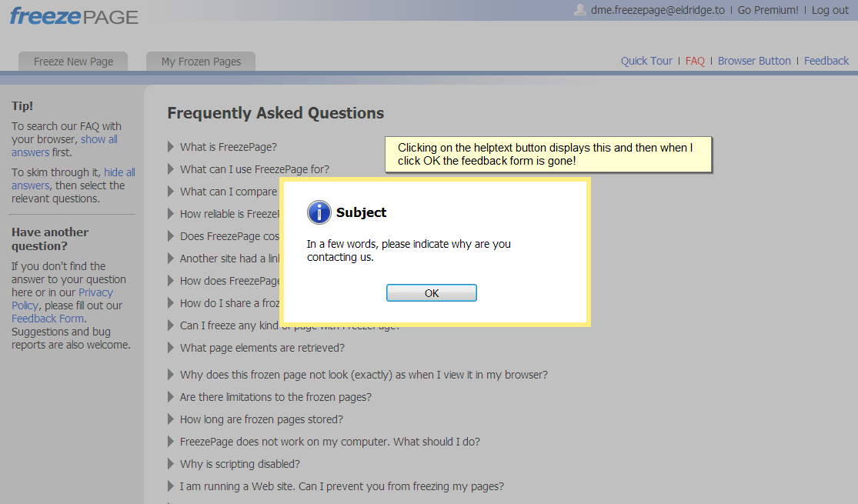Click the Subject heading in dialog

click(x=361, y=212)
